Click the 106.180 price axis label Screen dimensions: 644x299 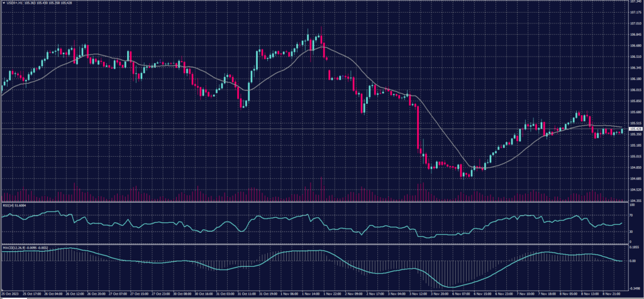[x=635, y=79]
